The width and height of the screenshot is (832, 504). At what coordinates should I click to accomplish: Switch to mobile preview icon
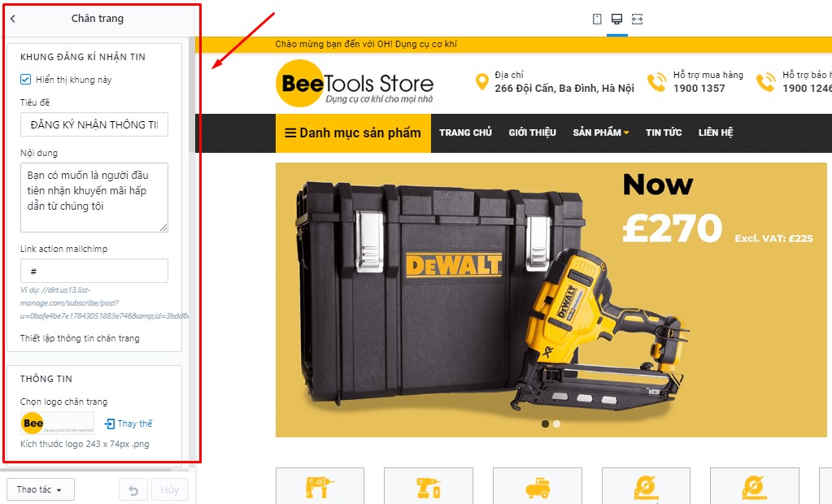point(597,20)
